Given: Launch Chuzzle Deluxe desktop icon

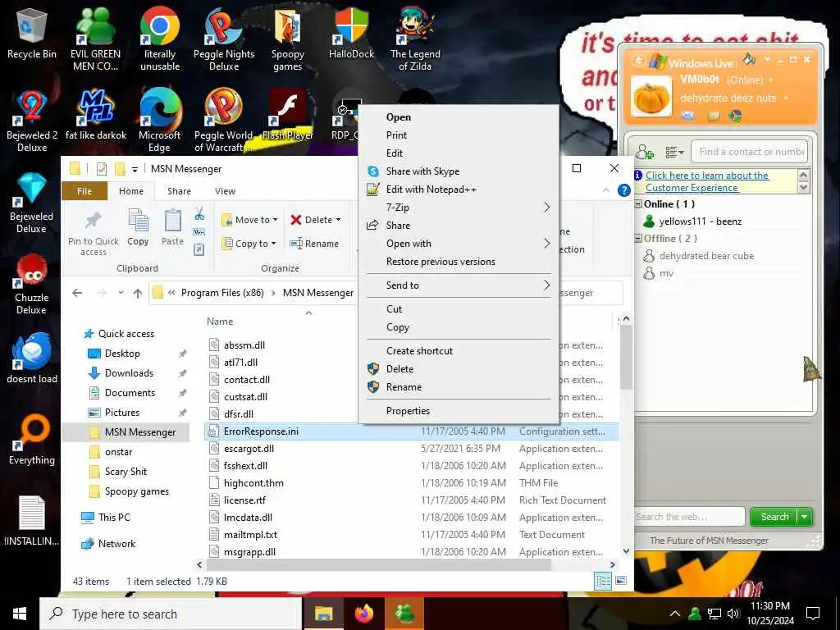Looking at the screenshot, I should (32, 284).
